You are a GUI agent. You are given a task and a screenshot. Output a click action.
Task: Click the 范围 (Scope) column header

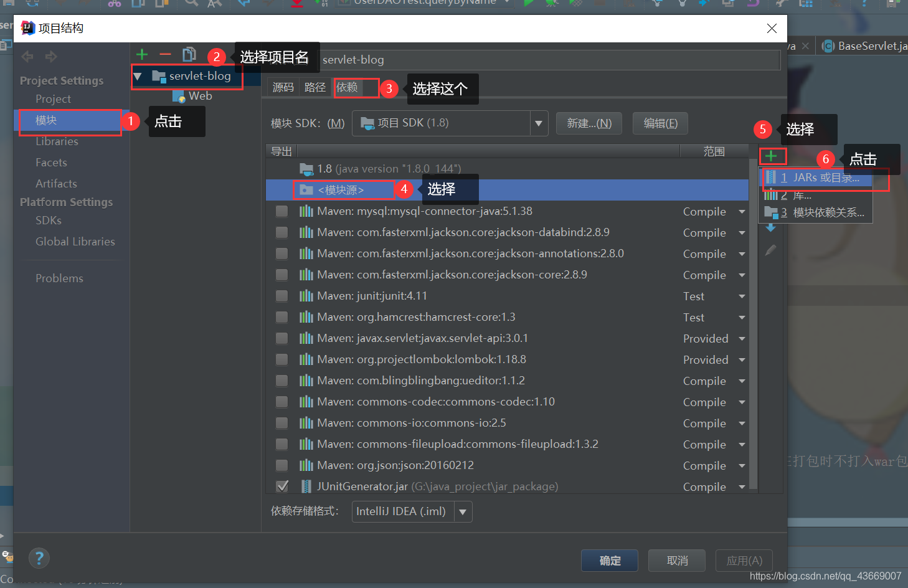click(x=714, y=151)
